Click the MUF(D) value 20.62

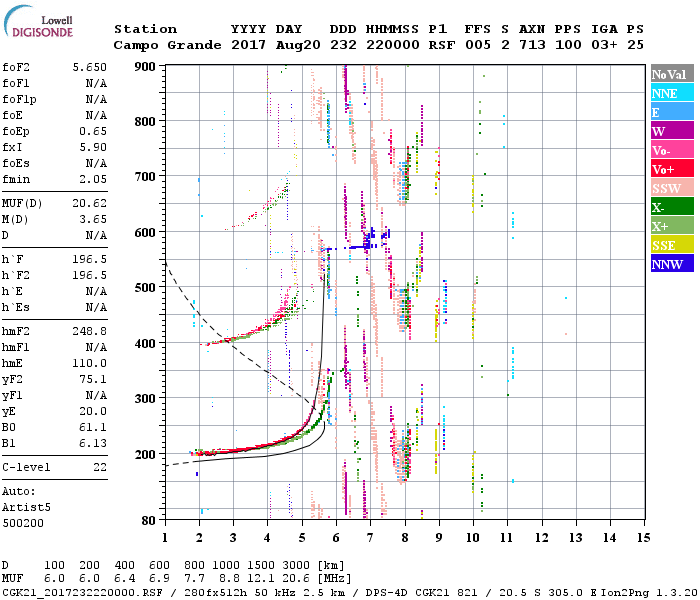pyautogui.click(x=91, y=203)
